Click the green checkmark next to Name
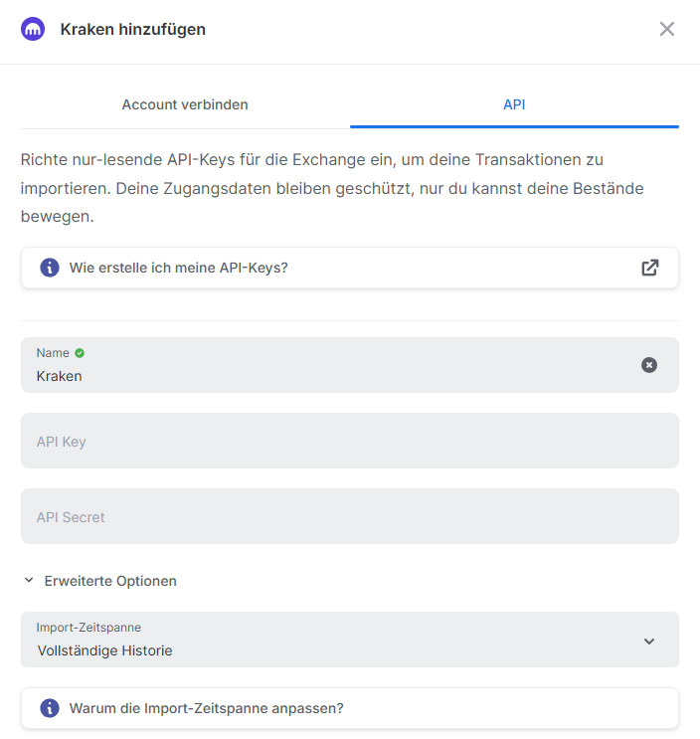Image resolution: width=700 pixels, height=739 pixels. (x=80, y=353)
